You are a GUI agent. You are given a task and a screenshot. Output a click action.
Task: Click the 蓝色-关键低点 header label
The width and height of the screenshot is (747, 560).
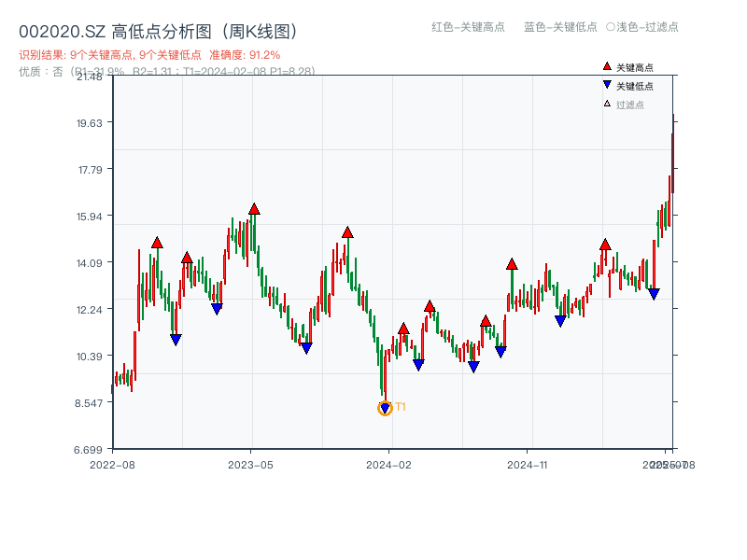[560, 27]
